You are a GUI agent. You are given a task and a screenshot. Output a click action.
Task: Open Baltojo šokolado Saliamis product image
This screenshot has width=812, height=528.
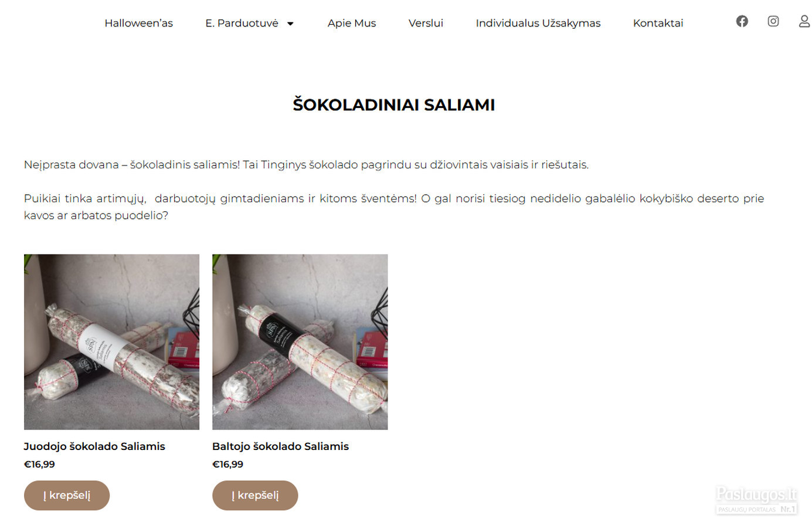tap(300, 342)
